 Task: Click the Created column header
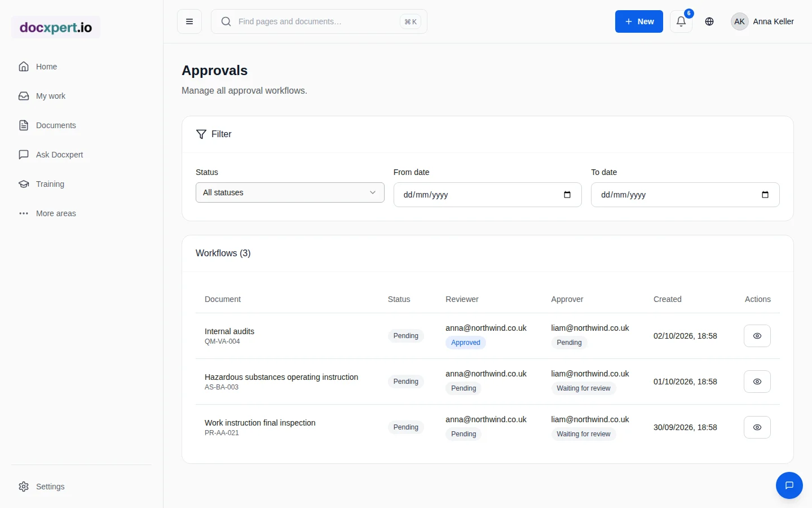click(x=668, y=299)
